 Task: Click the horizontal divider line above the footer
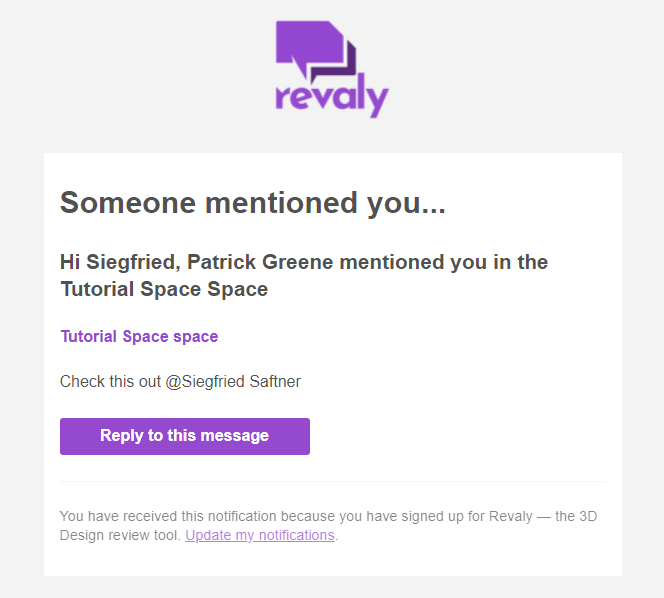coord(333,481)
